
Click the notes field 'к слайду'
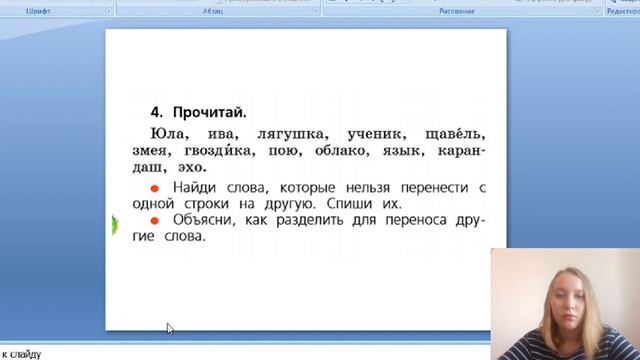[245, 354]
